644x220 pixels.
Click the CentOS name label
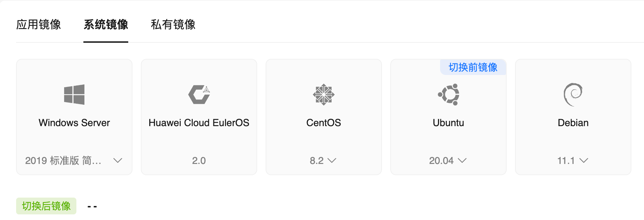click(324, 123)
